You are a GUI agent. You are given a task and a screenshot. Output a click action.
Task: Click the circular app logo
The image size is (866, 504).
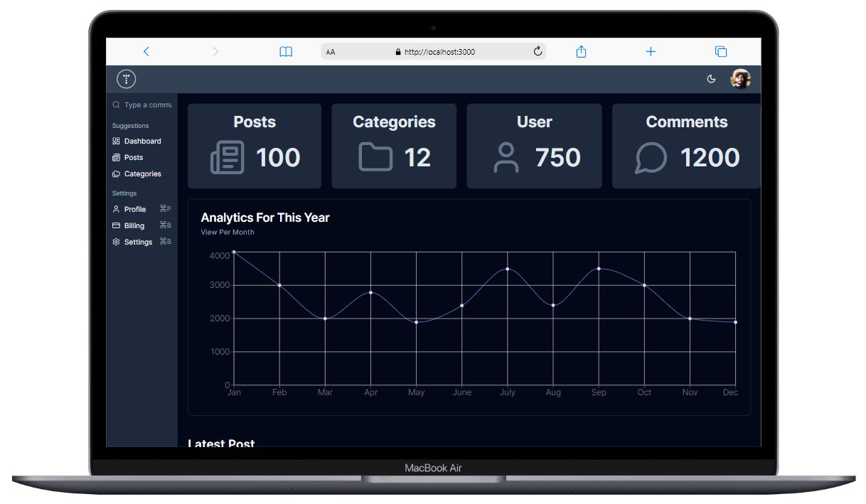pyautogui.click(x=126, y=79)
